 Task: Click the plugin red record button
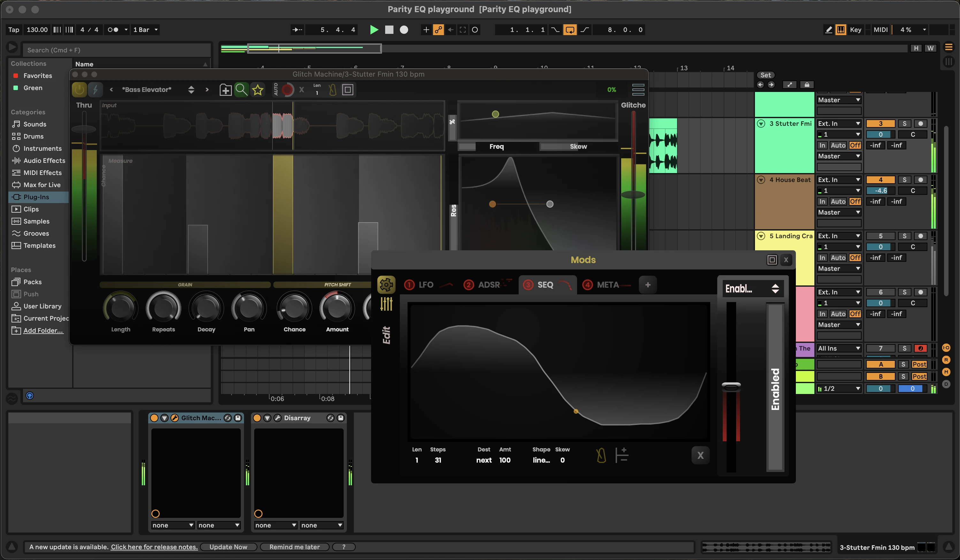[288, 90]
